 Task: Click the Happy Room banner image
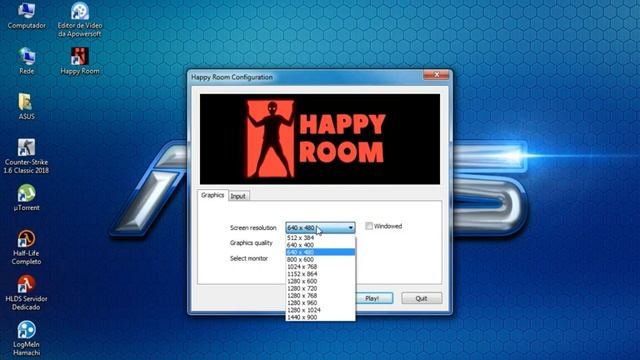click(320, 139)
